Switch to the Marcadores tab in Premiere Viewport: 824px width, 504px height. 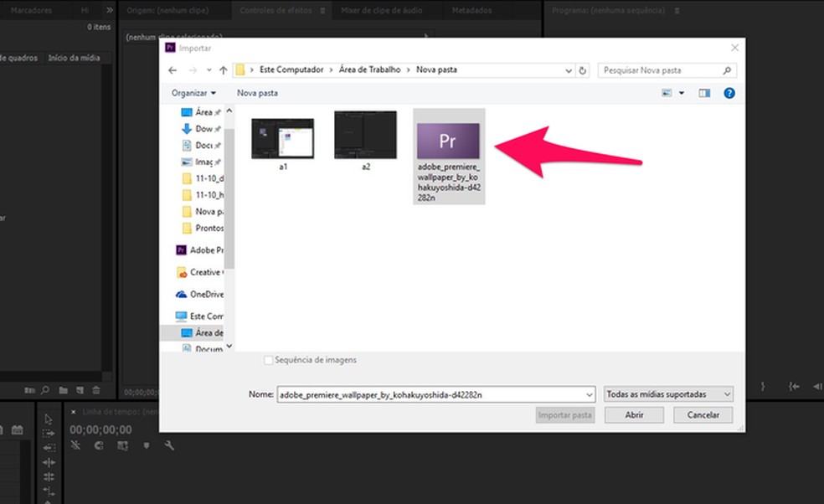tap(32, 10)
